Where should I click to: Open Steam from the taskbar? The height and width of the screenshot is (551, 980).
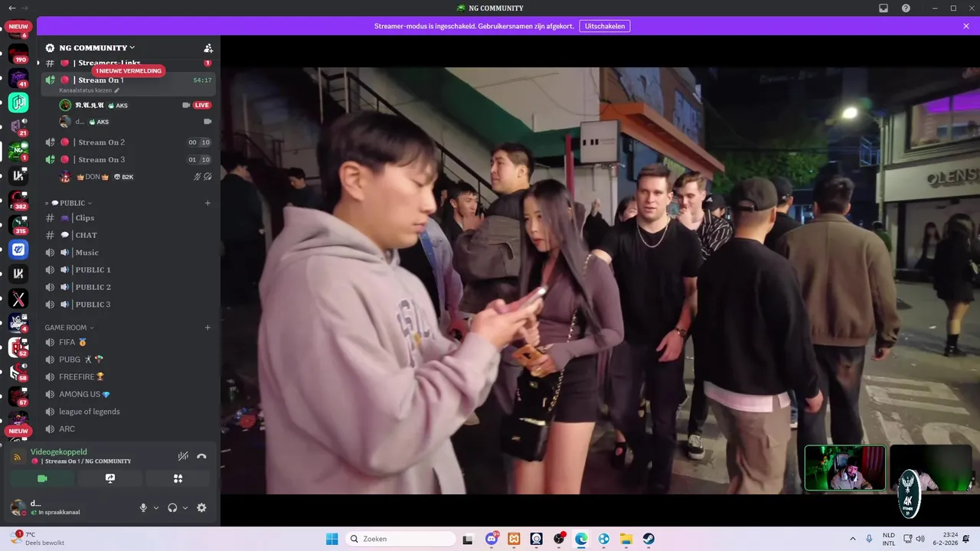point(648,539)
